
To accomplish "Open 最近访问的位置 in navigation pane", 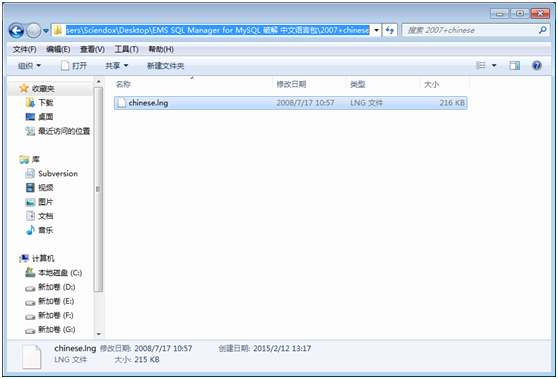I will (x=64, y=131).
